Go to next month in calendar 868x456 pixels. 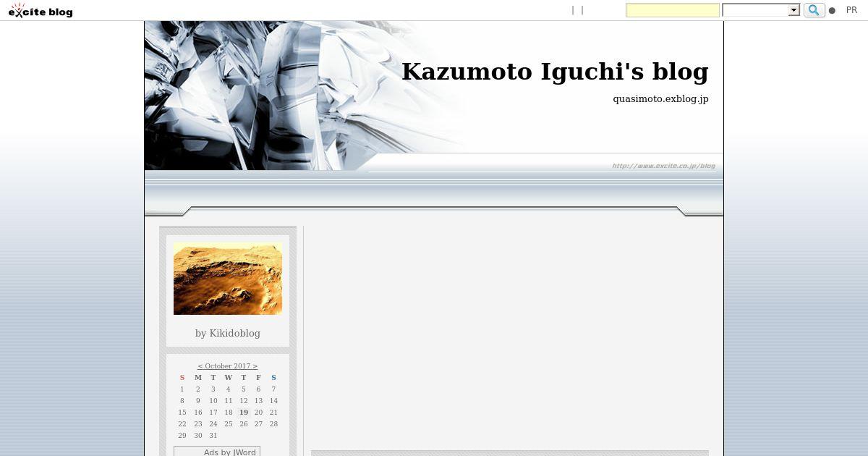pyautogui.click(x=255, y=366)
